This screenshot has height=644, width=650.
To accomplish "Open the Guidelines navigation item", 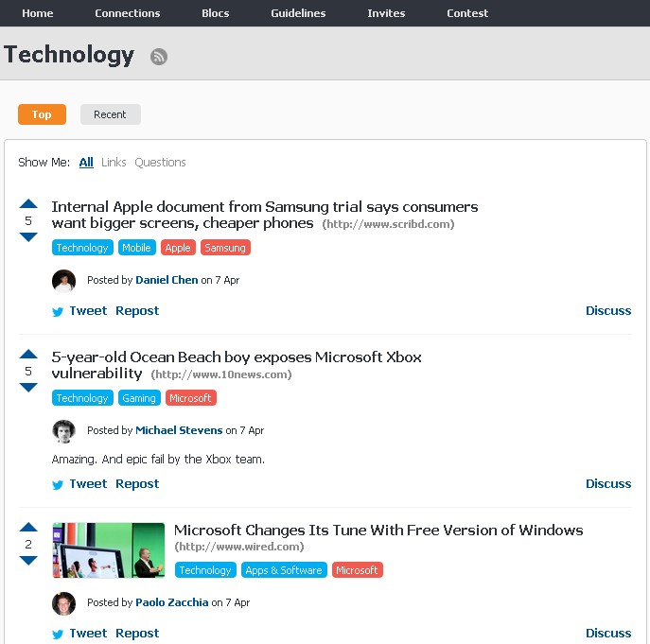I will point(298,13).
